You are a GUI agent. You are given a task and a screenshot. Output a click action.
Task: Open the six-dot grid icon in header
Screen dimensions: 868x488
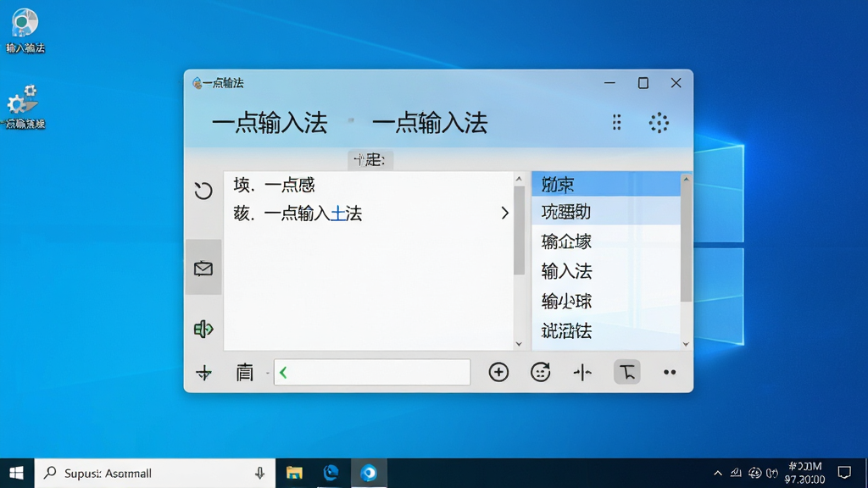(617, 122)
